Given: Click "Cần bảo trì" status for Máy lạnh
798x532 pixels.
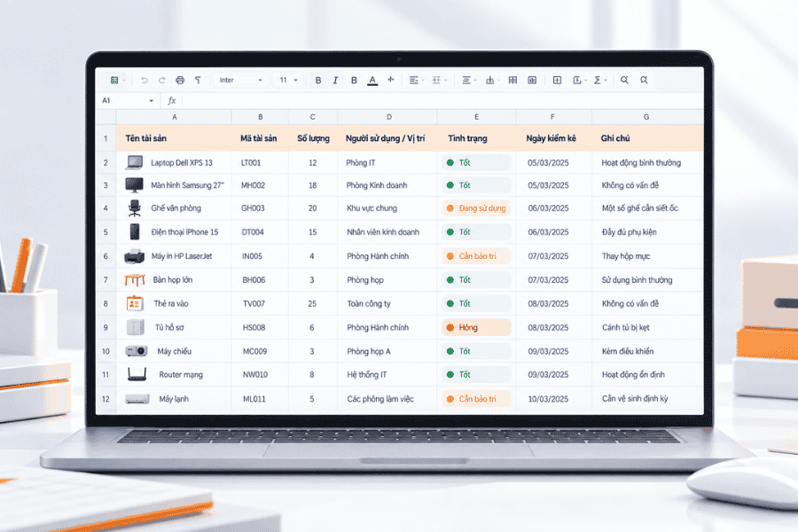Looking at the screenshot, I should tap(476, 399).
